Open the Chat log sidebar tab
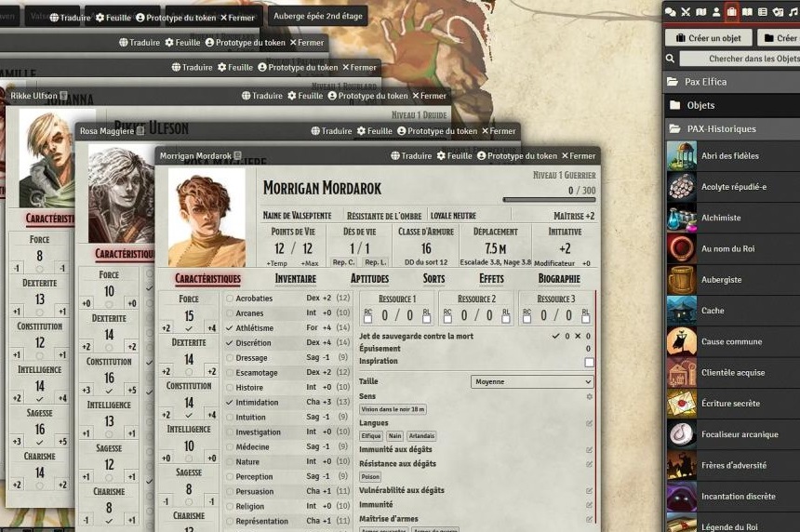This screenshot has height=532, width=800. coord(670,11)
